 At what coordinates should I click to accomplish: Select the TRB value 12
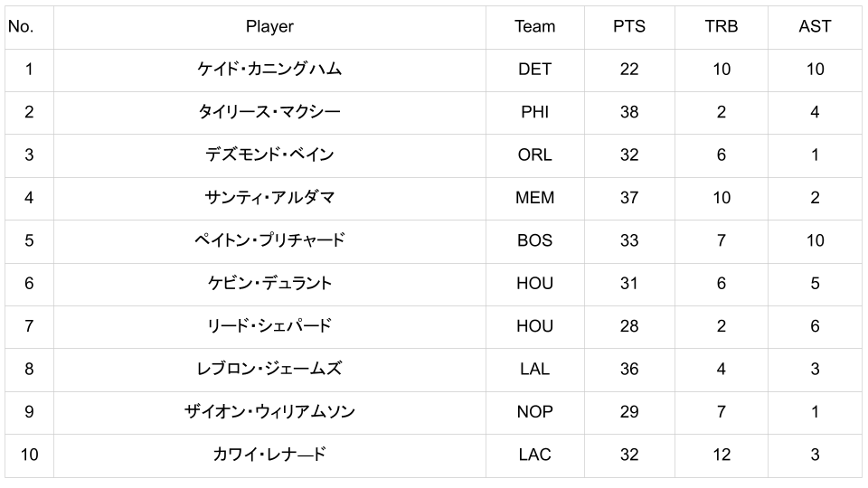pyautogui.click(x=721, y=455)
